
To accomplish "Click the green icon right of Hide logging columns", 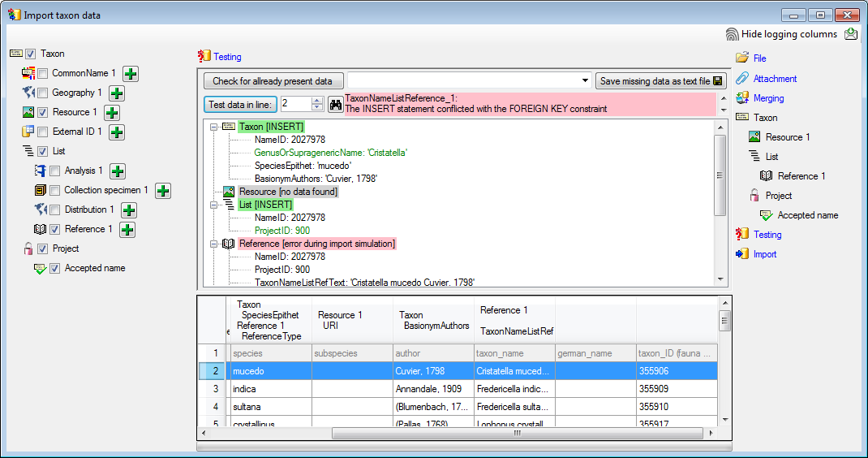I will tap(851, 34).
